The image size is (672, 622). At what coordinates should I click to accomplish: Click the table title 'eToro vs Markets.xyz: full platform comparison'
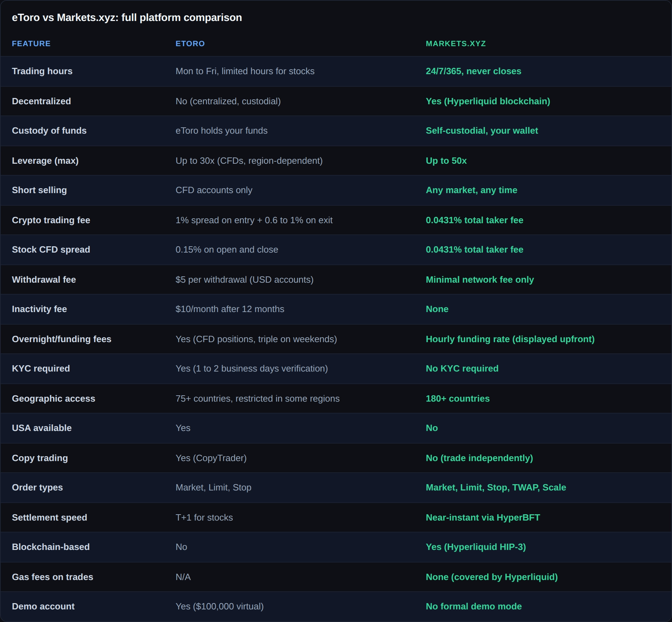point(127,17)
